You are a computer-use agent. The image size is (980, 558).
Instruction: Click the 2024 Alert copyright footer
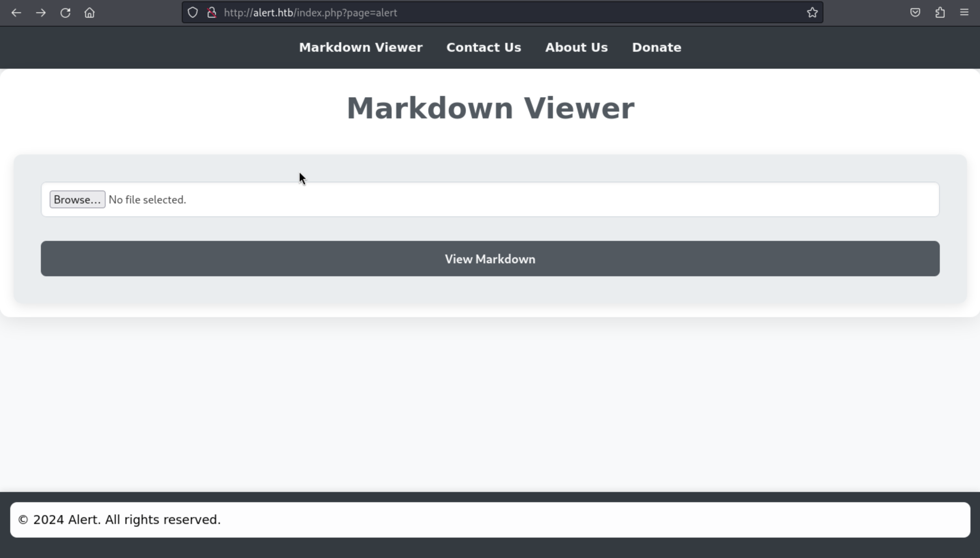click(x=119, y=520)
